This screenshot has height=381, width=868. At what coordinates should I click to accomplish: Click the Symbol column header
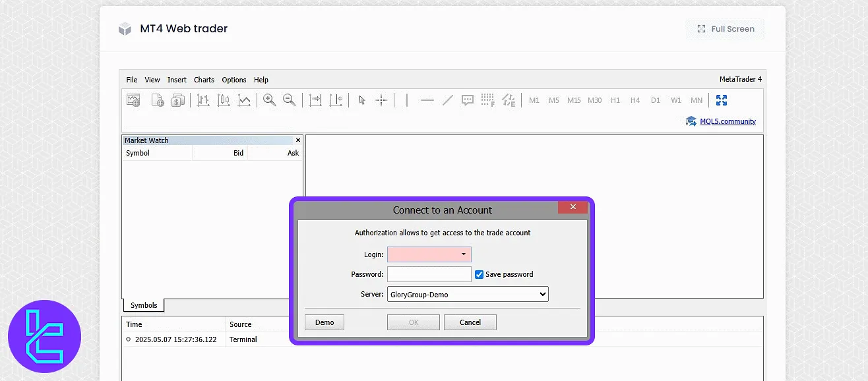[x=157, y=153]
